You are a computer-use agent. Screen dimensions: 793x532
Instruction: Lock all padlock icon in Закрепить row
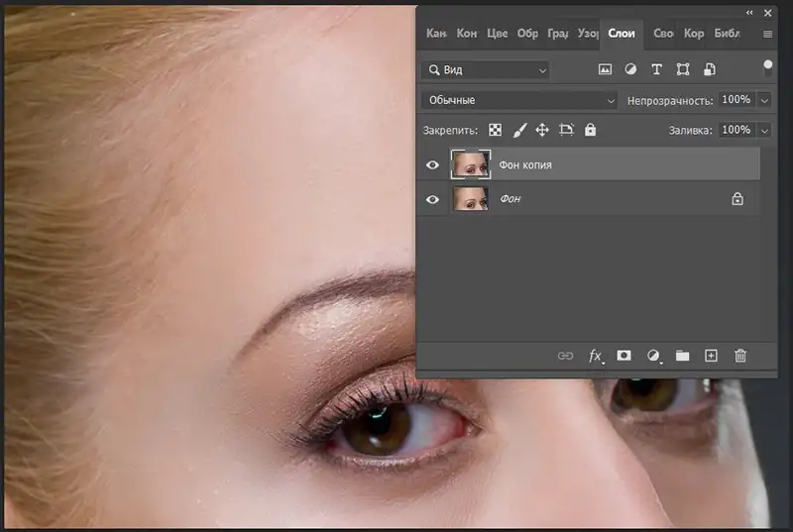click(x=590, y=130)
